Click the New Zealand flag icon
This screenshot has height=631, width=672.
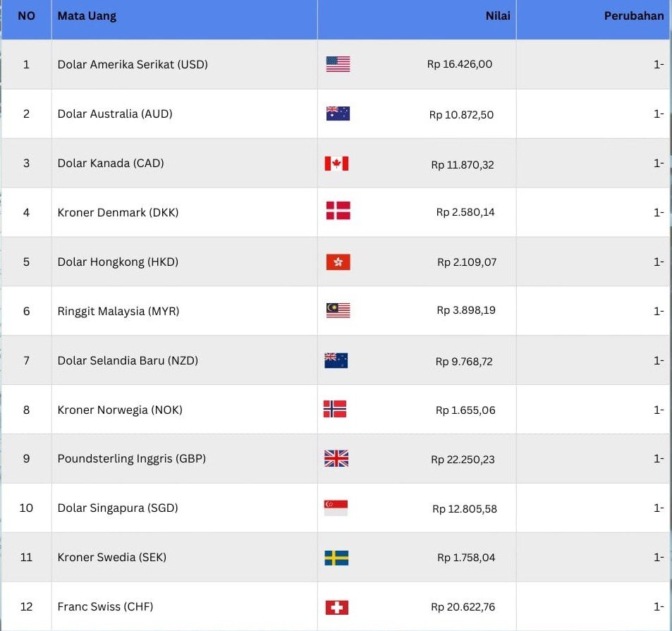(336, 360)
